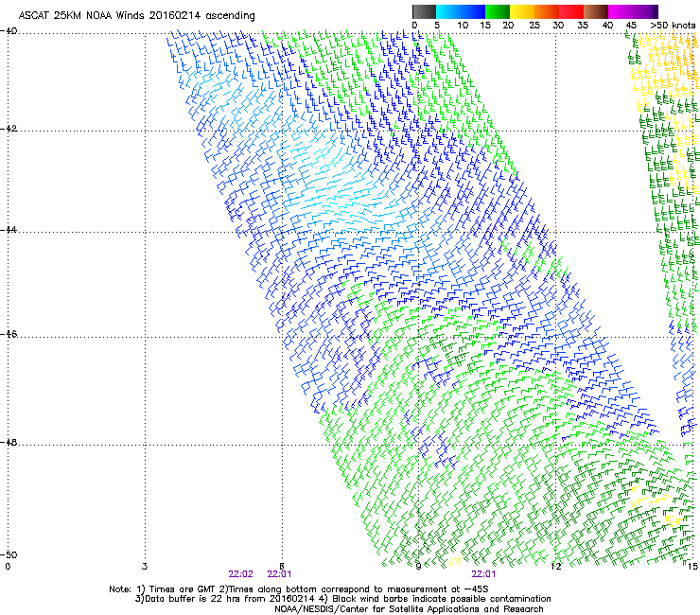Click the "NOAA/NESDIS/Center for Satellite Applications and Research" credit
This screenshot has width=700, height=615.
coord(409,609)
